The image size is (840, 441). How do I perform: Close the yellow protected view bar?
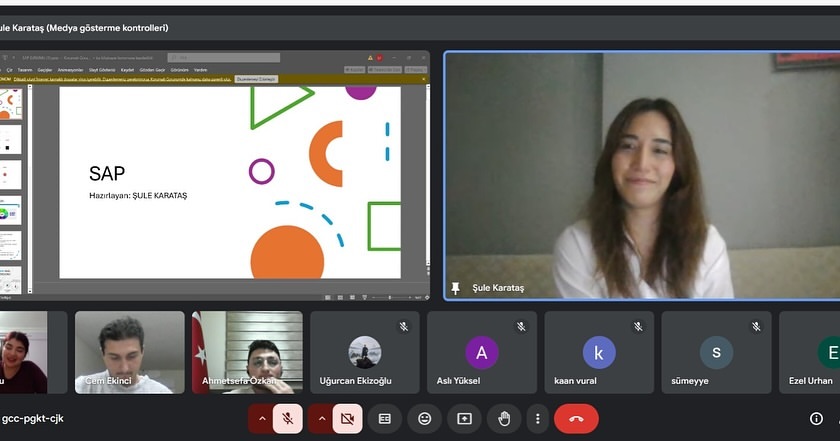424,79
